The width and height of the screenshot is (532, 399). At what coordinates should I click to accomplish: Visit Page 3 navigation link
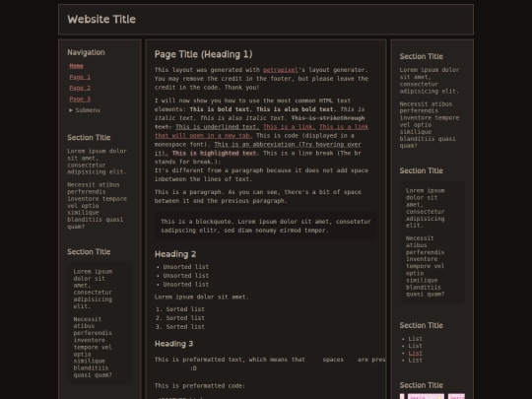point(80,100)
